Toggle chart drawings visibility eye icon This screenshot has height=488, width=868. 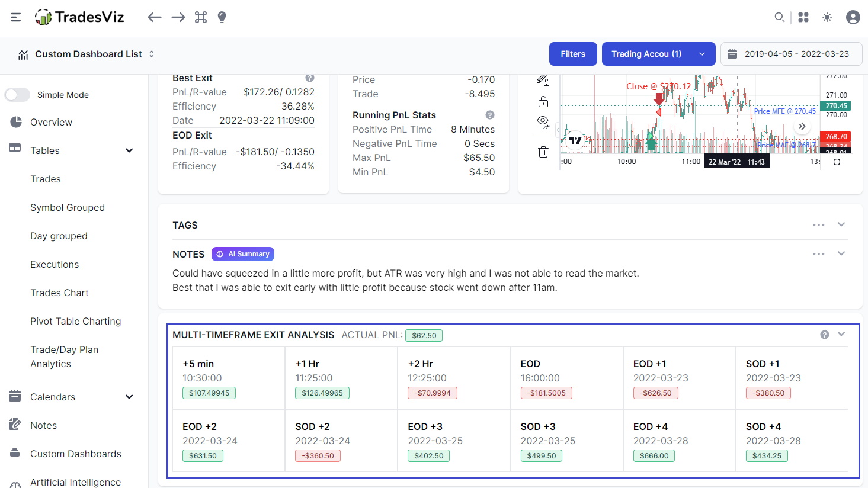pyautogui.click(x=543, y=122)
